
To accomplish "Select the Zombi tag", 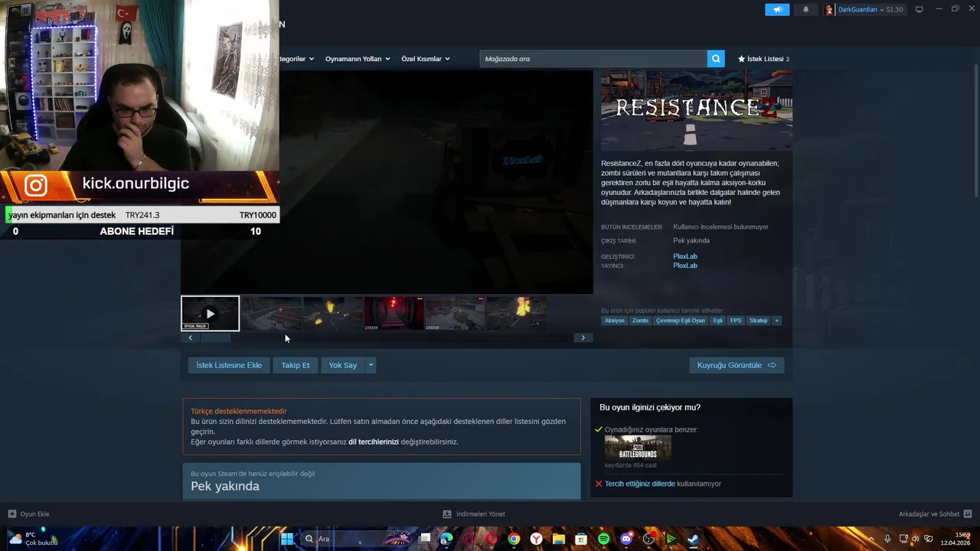I will (640, 321).
